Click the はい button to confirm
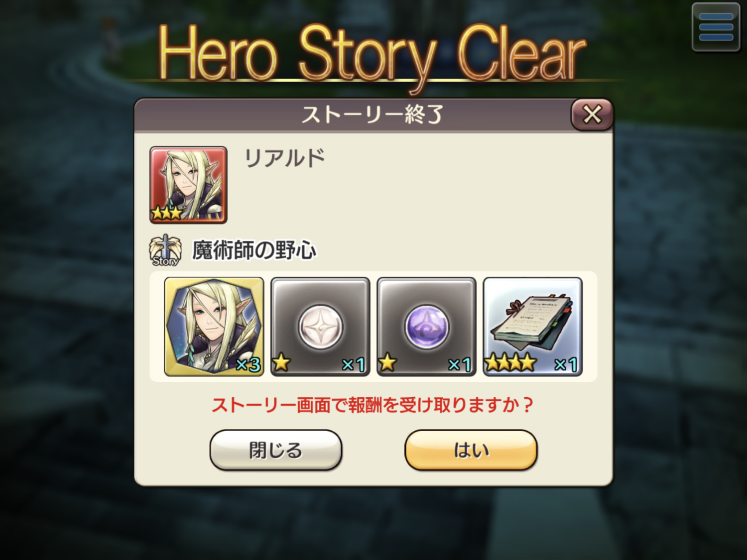This screenshot has width=747, height=560. [471, 450]
